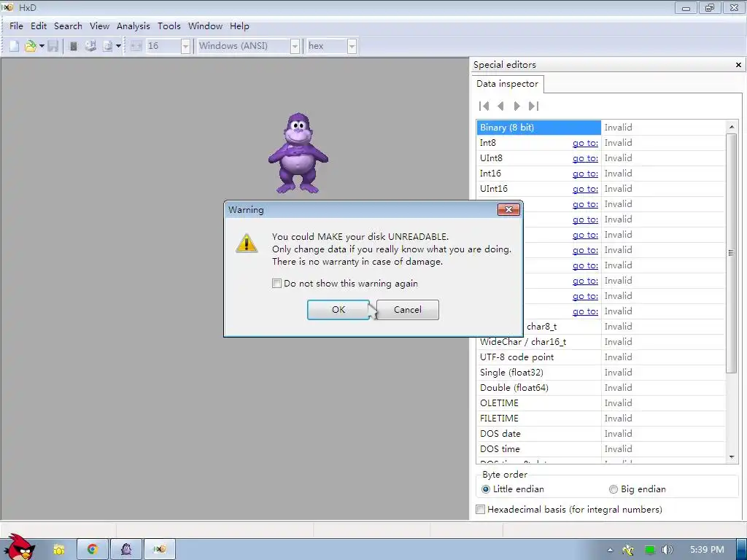747x560 pixels.
Task: Select the Double (float64) row
Action: point(601,388)
